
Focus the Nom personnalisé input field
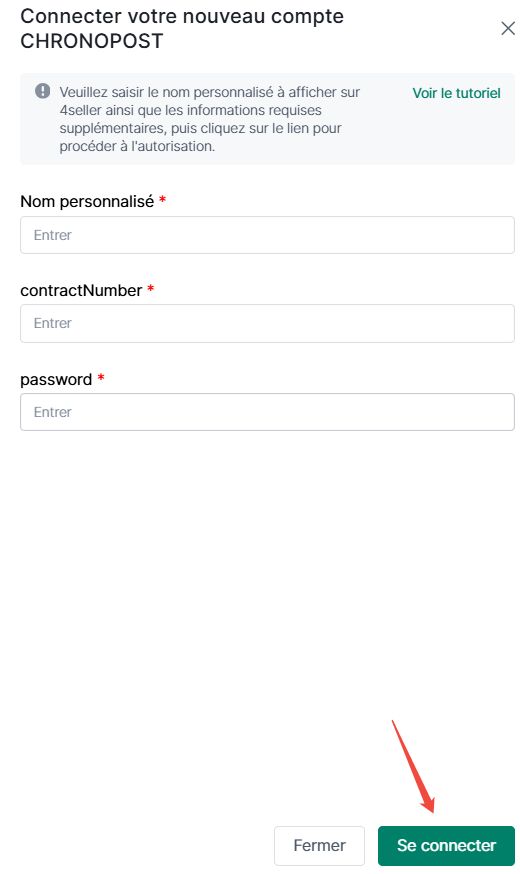tap(268, 235)
